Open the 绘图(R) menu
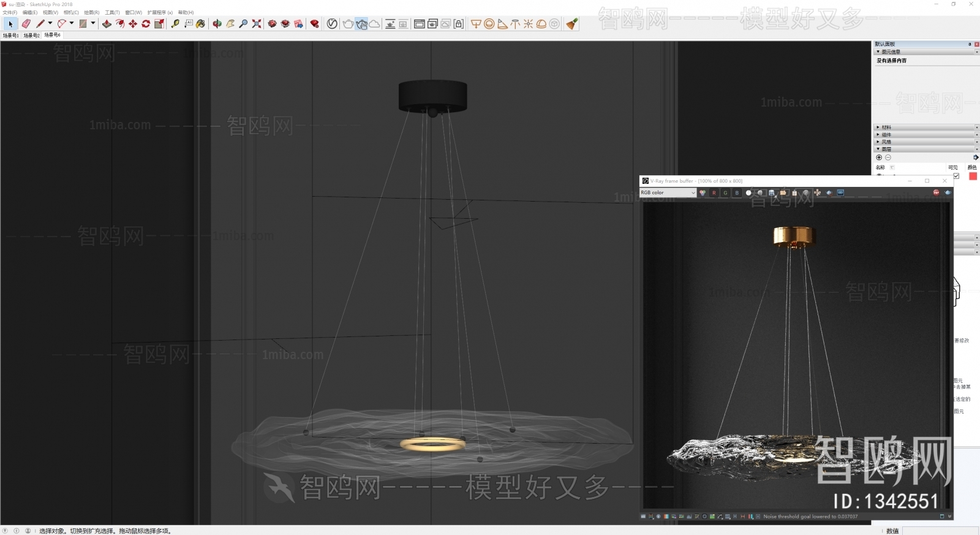This screenshot has height=535, width=980. click(92, 12)
